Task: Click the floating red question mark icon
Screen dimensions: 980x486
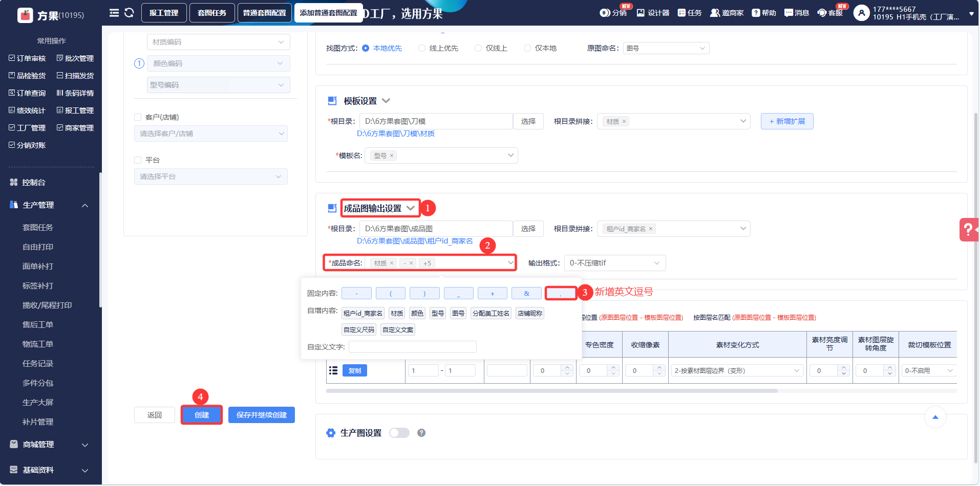Action: coord(969,229)
